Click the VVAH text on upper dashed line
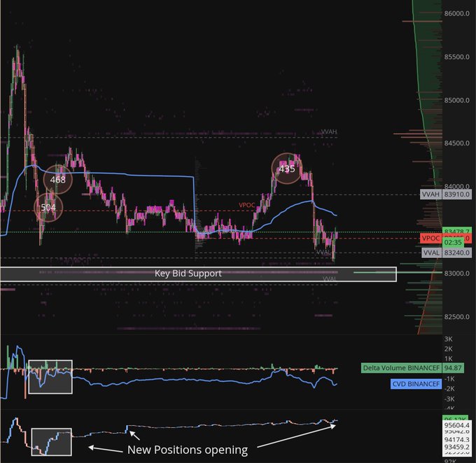Viewport: 476px width, 463px height. click(x=329, y=131)
